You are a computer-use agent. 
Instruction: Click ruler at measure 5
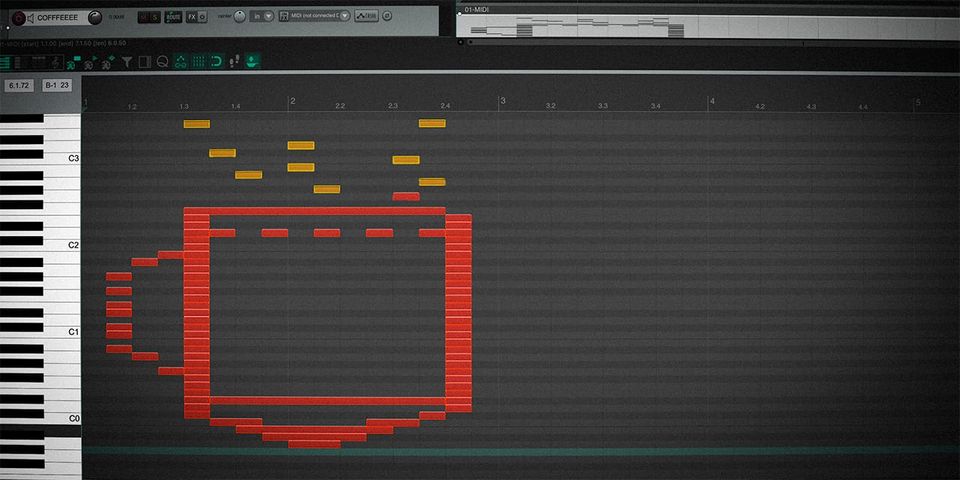click(x=917, y=102)
